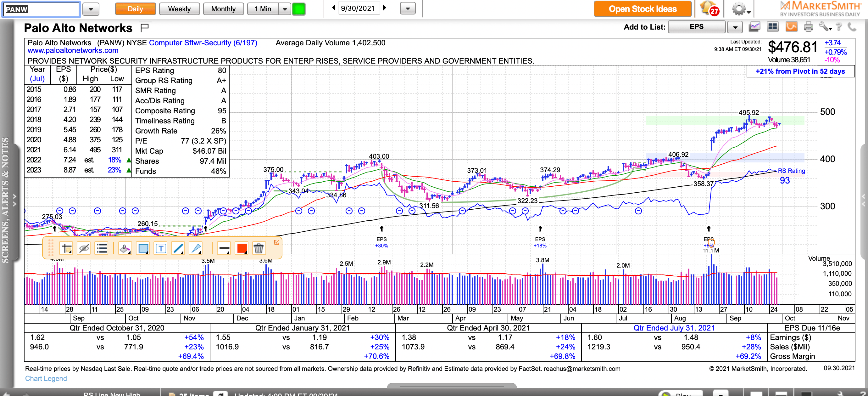The height and width of the screenshot is (396, 868).
Task: Click the Mkt Cap $46.07 Bil row
Action: (x=180, y=151)
